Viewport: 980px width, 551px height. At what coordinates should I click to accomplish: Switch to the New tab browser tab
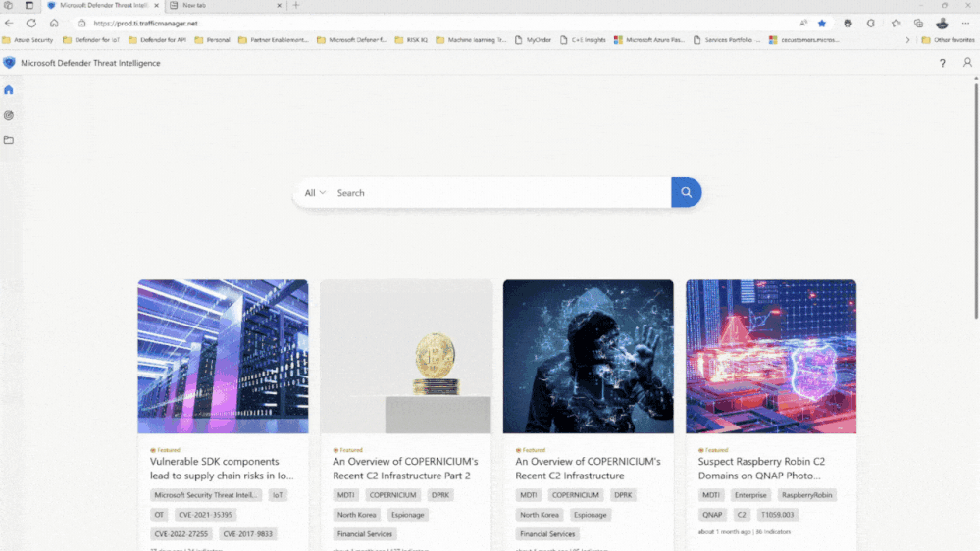pyautogui.click(x=225, y=5)
